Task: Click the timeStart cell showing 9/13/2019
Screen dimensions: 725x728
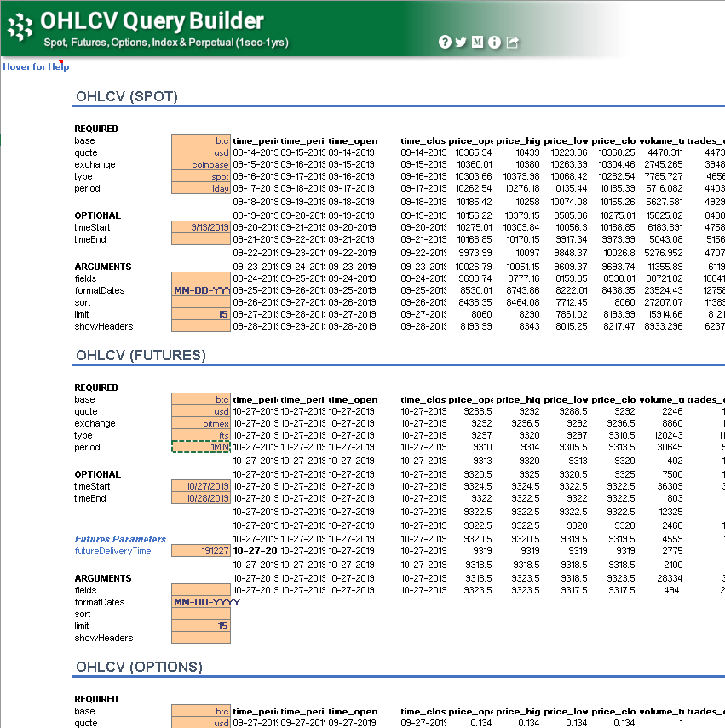Action: (x=201, y=227)
